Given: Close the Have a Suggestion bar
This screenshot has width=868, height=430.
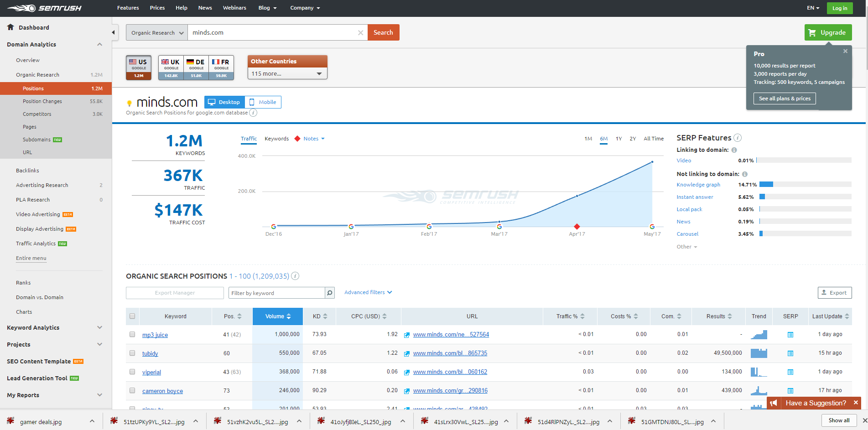Looking at the screenshot, I should (856, 403).
